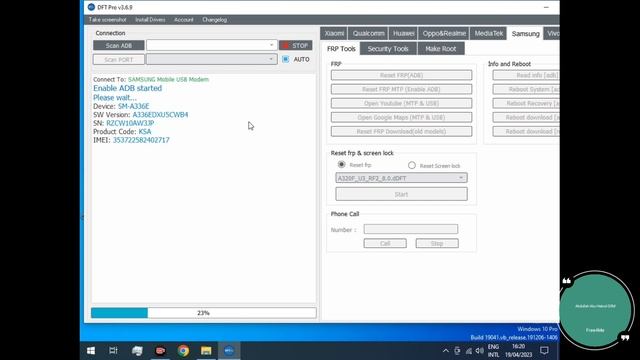This screenshot has height=360, width=640.
Task: Click the red STOP button
Action: point(296,45)
